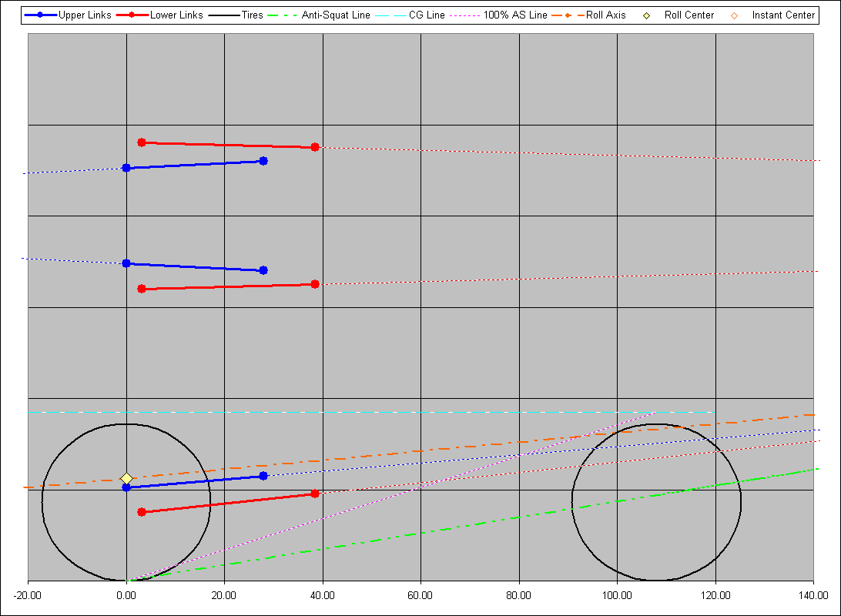Click the 120.00 axis label
This screenshot has width=841, height=616.
coord(715,596)
